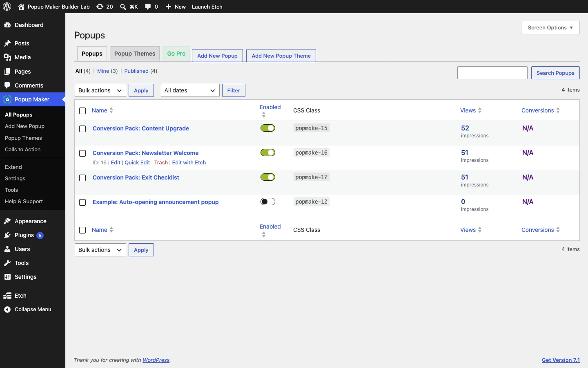Tick the select-all checkbox in top header
This screenshot has height=368, width=588.
(x=82, y=111)
